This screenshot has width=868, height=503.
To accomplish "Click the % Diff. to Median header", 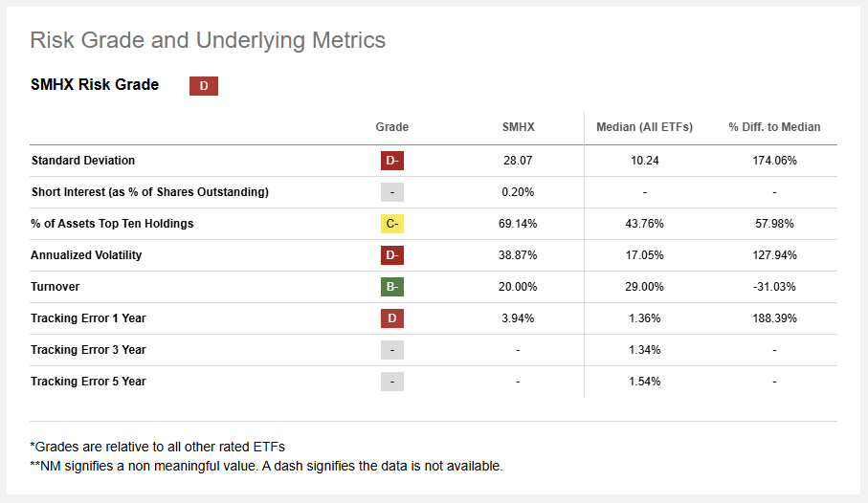I will tap(773, 127).
